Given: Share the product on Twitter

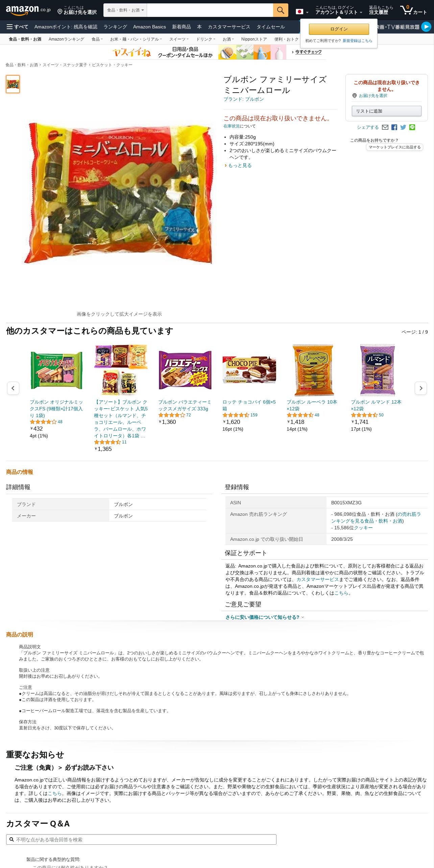Looking at the screenshot, I should tap(403, 127).
